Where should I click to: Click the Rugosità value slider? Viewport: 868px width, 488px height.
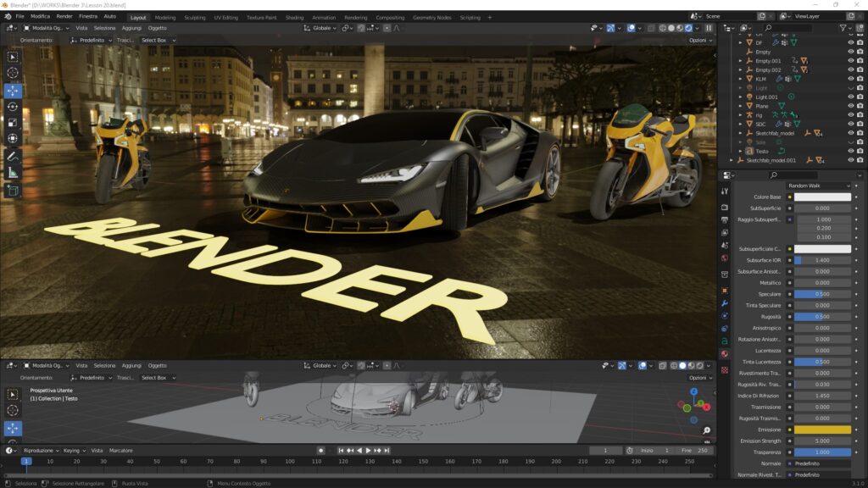[822, 317]
